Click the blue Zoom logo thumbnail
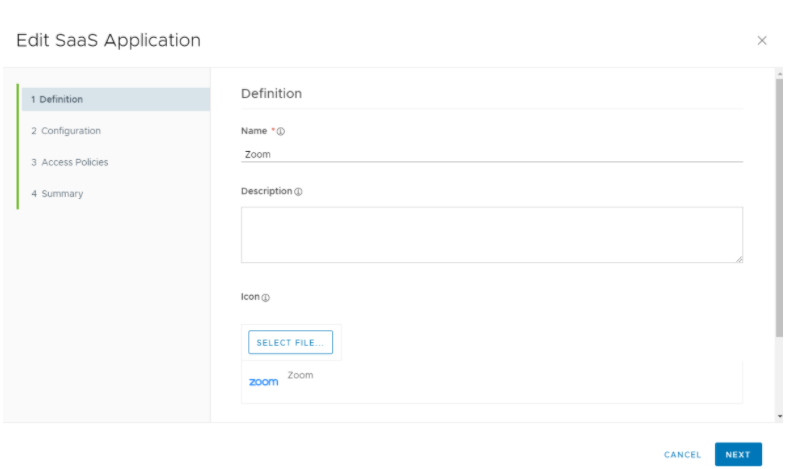This screenshot has height=469, width=793. (x=263, y=382)
